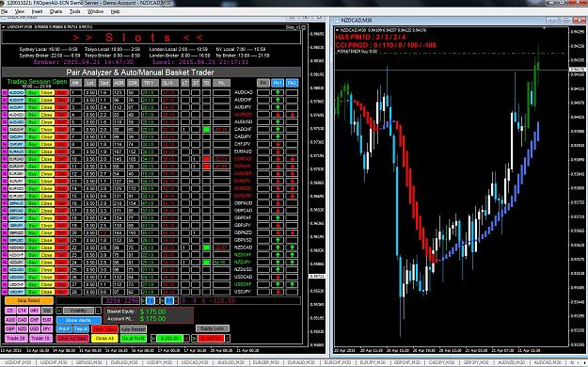588x367 pixels.
Task: Click the Buy button for AUDCAD row
Action: [33, 92]
